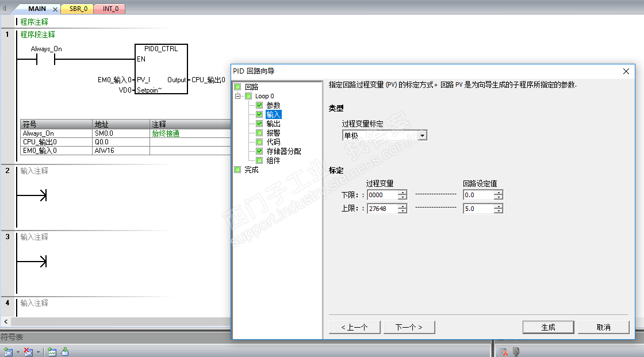Toggle the 输出 checkbox
Viewport: 644px width, 357px height.
(259, 124)
